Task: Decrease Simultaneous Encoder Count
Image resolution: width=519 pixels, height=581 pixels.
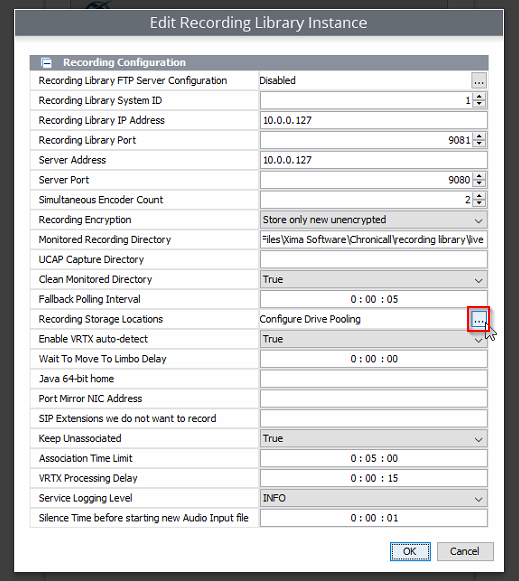Action: (479, 203)
